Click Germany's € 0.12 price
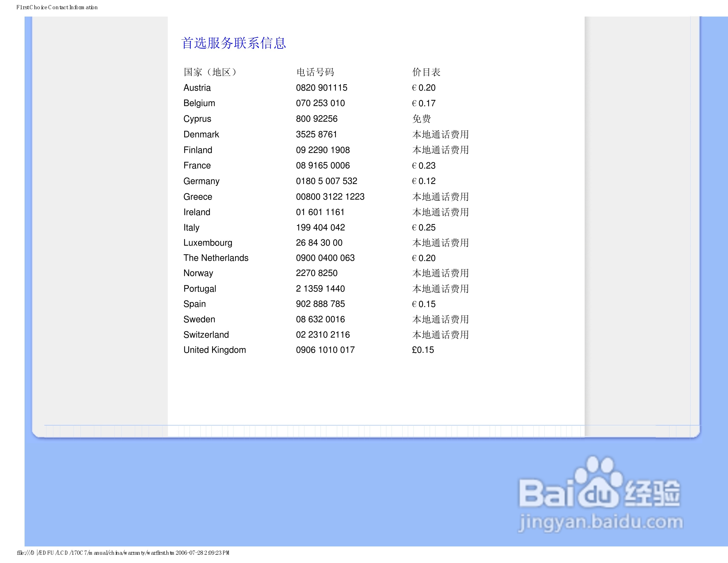 pos(424,181)
